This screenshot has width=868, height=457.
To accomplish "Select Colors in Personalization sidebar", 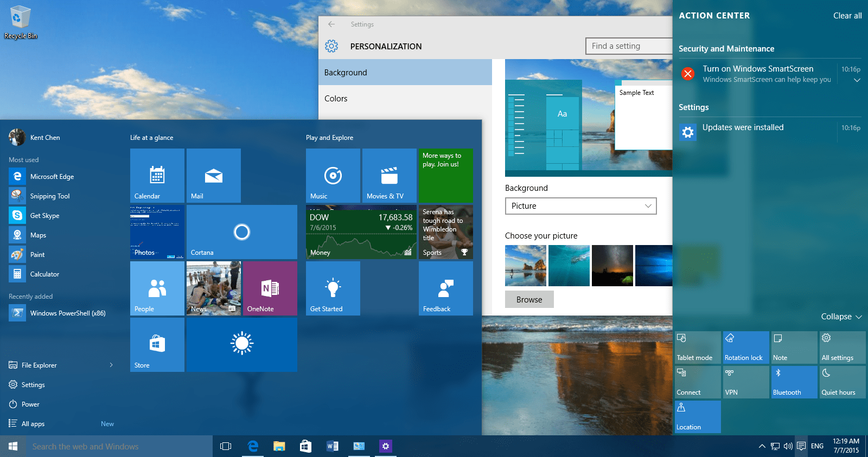I will click(336, 99).
